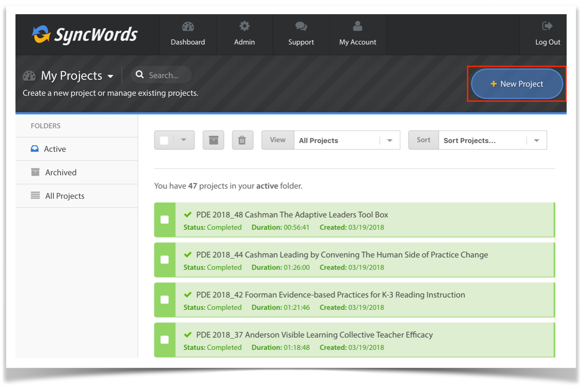The width and height of the screenshot is (588, 388).
Task: Open the Dashboard using its film reel icon
Action: point(188,26)
